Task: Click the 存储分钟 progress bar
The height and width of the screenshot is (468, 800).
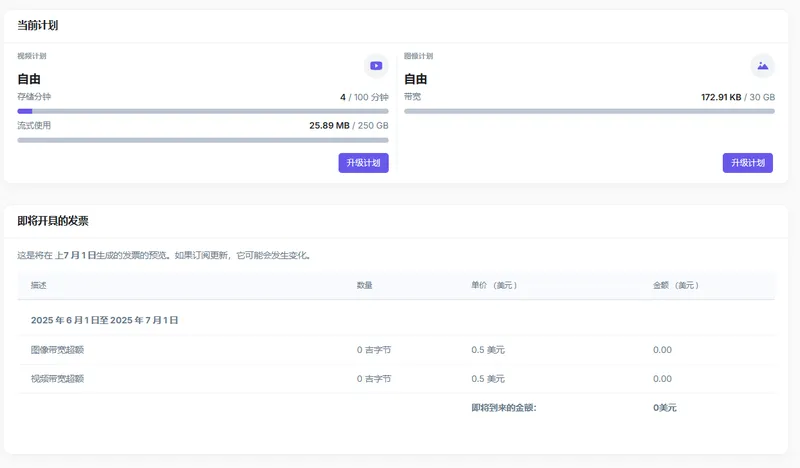Action: point(203,111)
